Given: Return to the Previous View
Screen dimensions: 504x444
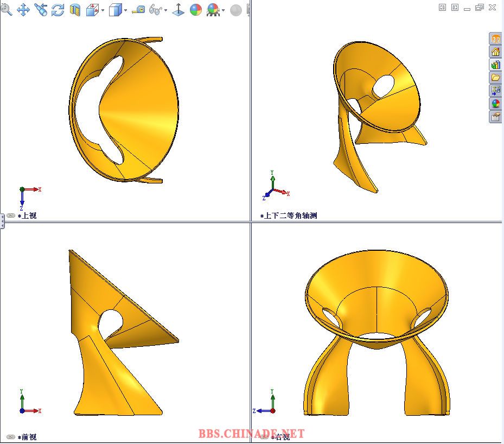Looking at the screenshot, I should [x=41, y=10].
